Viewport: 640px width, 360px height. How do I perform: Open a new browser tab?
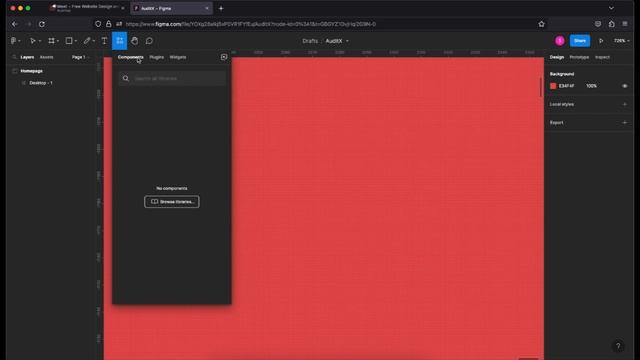221,8
